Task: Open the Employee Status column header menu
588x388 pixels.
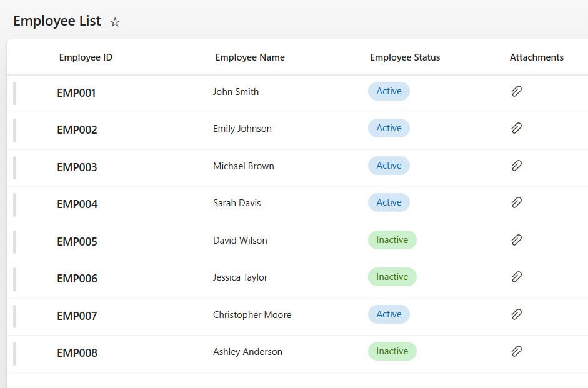Action: pos(405,57)
